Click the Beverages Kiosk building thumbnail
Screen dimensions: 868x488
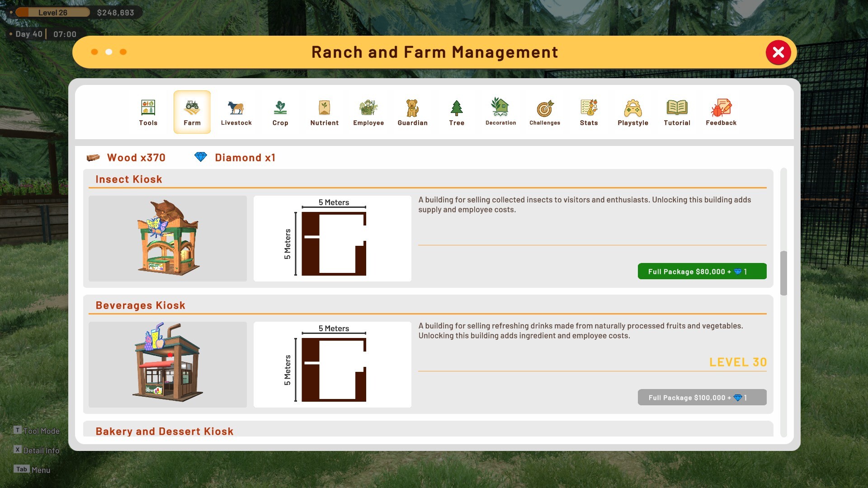pos(168,364)
